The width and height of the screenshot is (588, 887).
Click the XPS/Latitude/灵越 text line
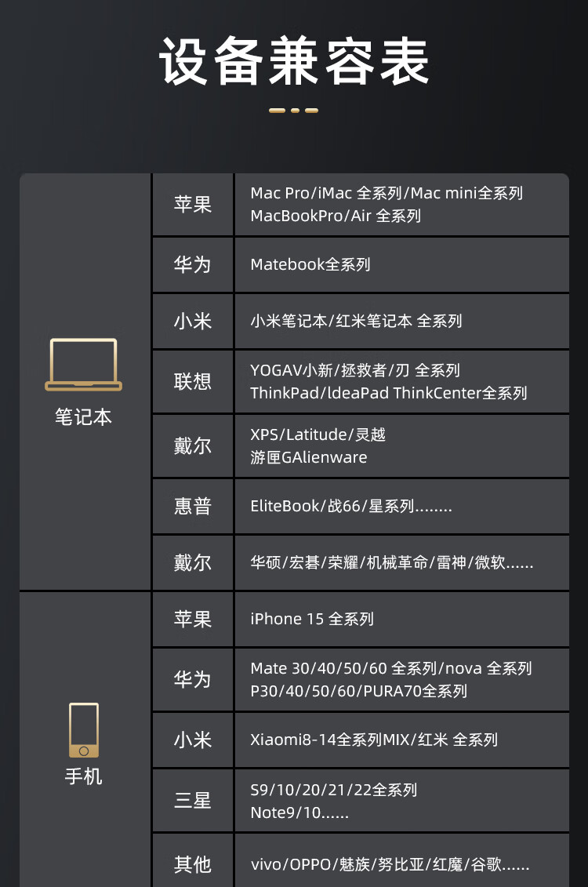[318, 434]
